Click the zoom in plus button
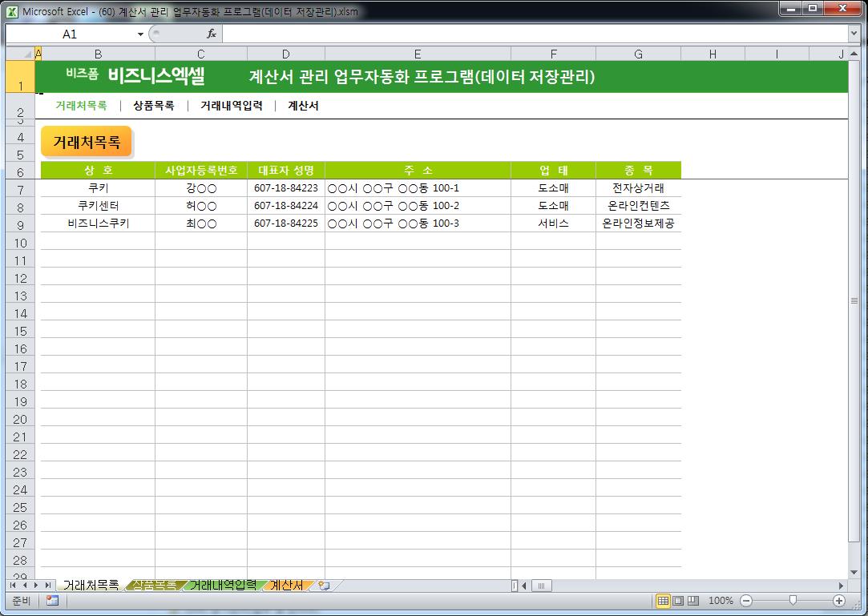Viewport: 868px width, 616px height. (839, 601)
